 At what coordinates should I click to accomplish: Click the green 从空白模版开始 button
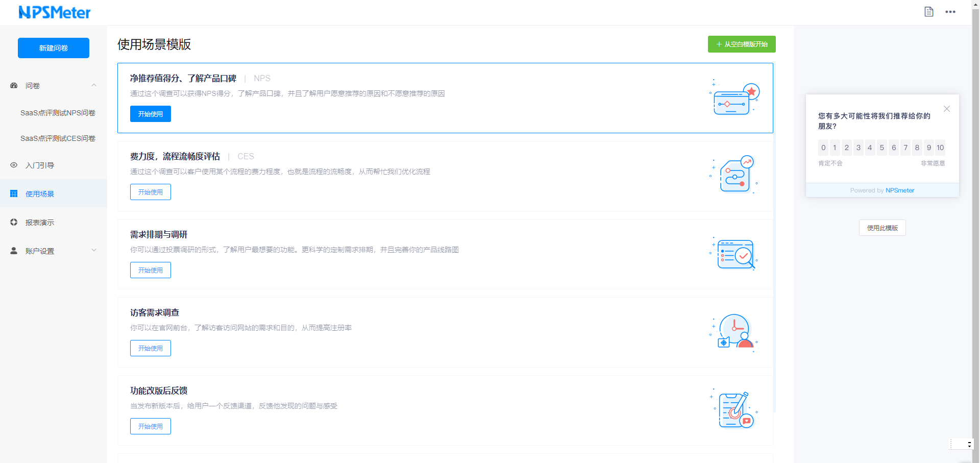[741, 44]
